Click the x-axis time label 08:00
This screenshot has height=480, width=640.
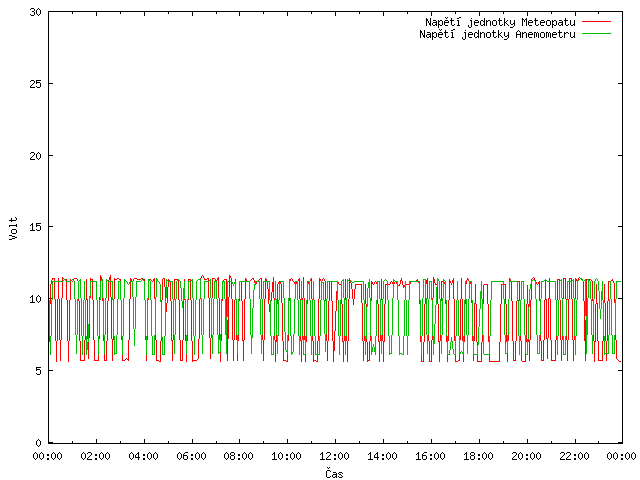click(239, 456)
